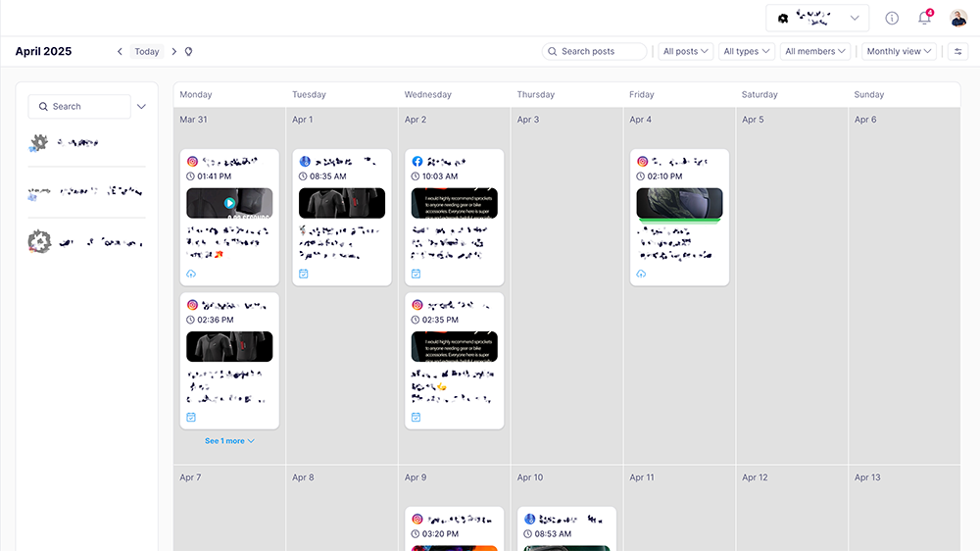Viewport: 980px width, 551px height.
Task: Open the 03:20 PM post on Apr 9
Action: (x=455, y=528)
